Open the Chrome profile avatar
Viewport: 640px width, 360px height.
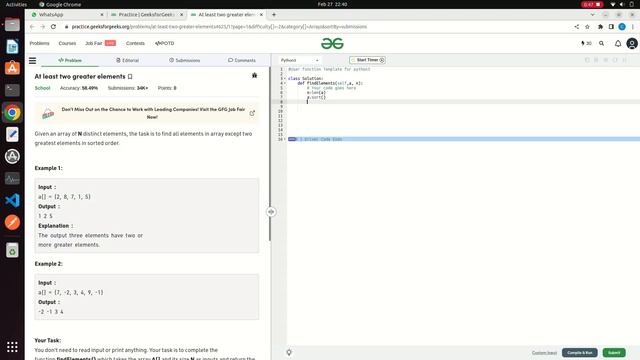[622, 27]
